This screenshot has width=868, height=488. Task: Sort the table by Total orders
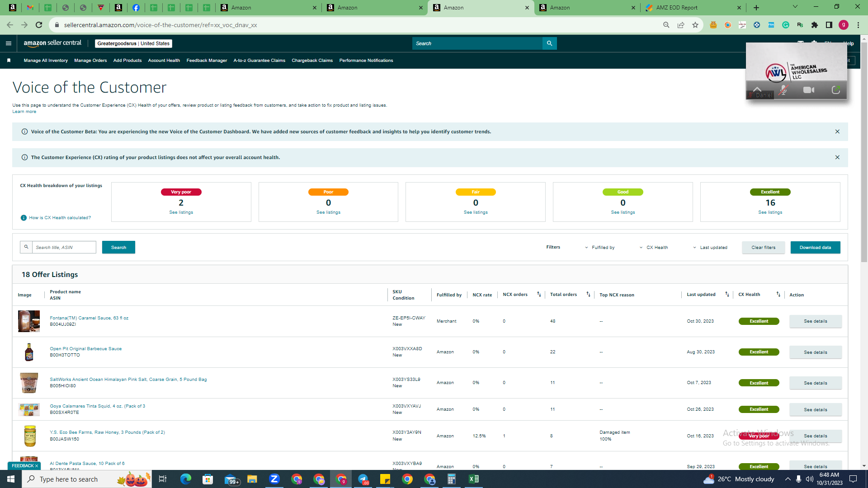pos(588,294)
